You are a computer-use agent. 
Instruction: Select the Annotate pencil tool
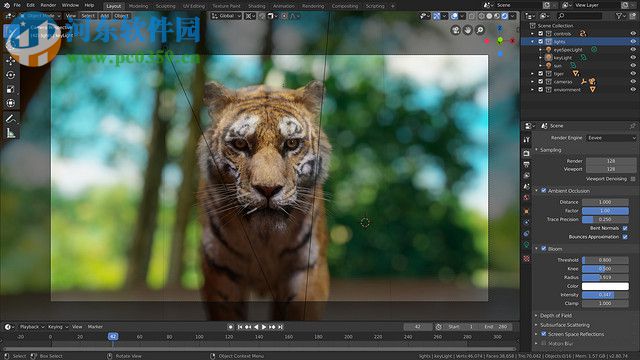tap(11, 119)
